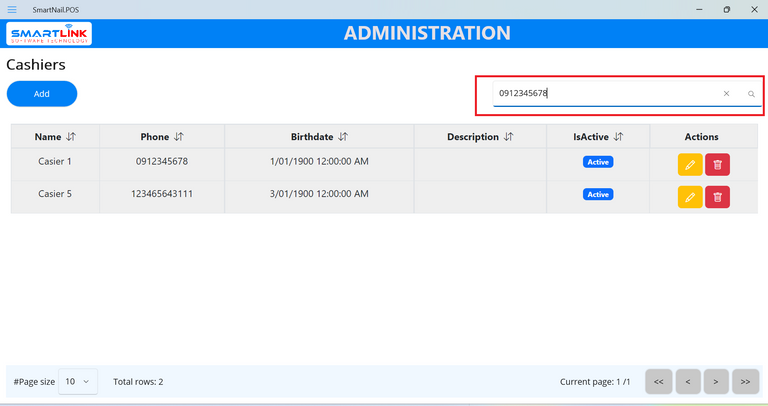Go to next page button
Viewport: 768px width, 406px height.
coord(716,381)
